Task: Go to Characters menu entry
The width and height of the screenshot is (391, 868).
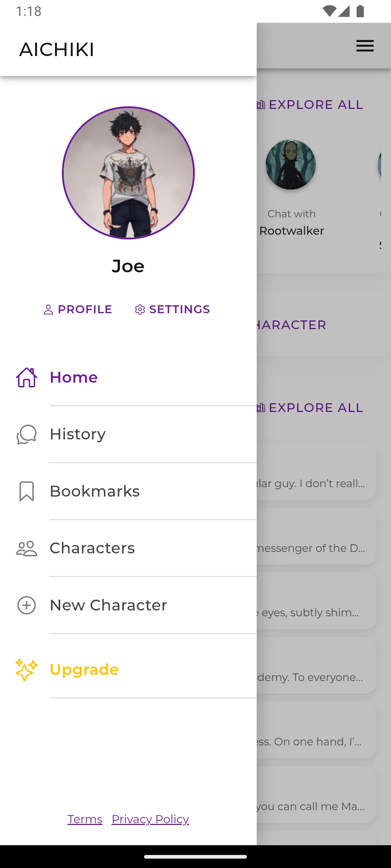Action: pyautogui.click(x=92, y=548)
